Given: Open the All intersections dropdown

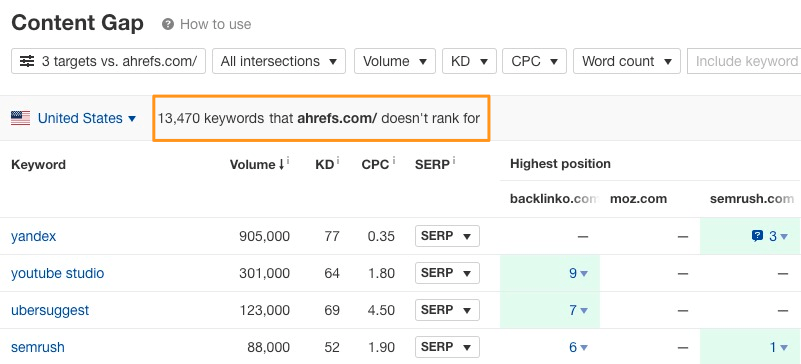Looking at the screenshot, I should coord(279,61).
